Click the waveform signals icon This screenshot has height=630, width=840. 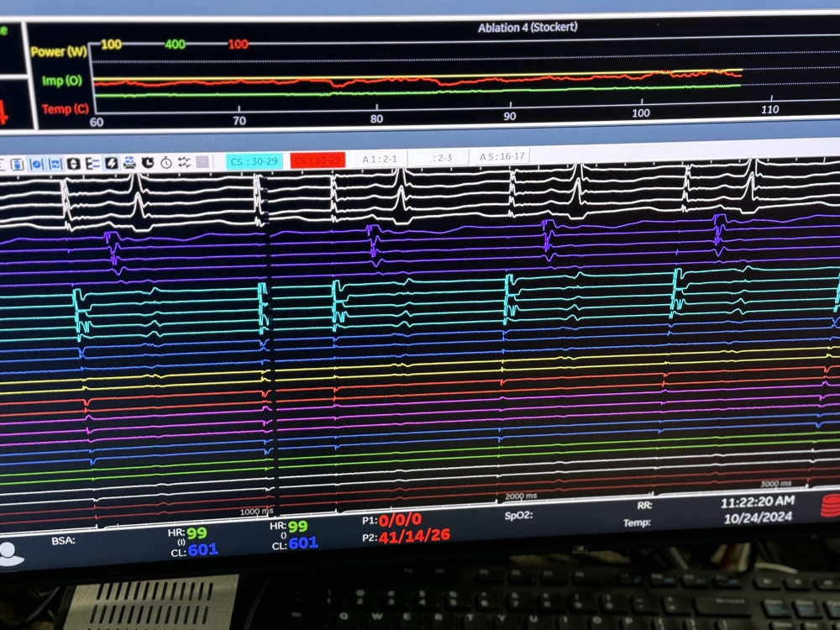tap(184, 162)
